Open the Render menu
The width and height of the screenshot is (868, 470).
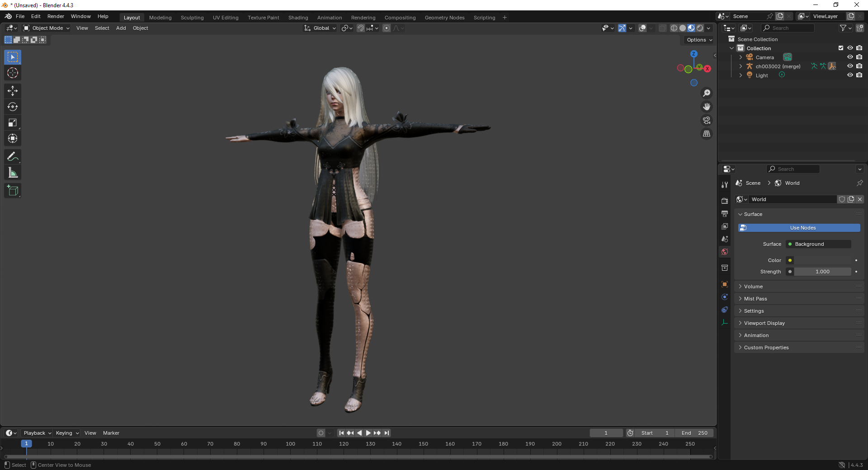[56, 16]
